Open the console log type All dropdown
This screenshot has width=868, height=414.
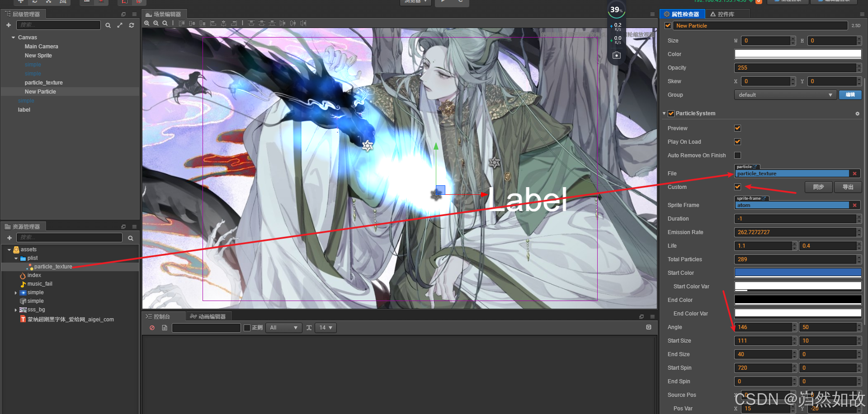point(283,328)
